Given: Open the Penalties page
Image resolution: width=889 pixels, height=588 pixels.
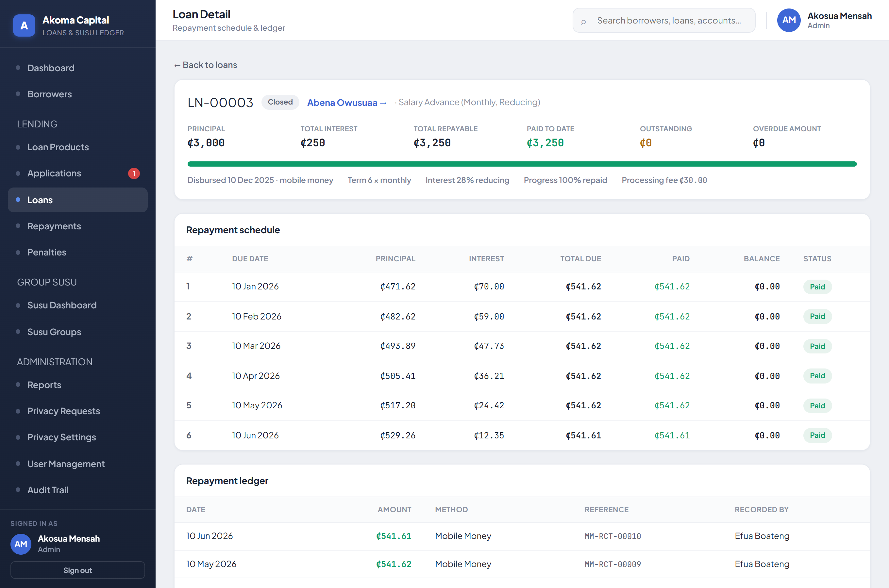Looking at the screenshot, I should coord(78,253).
